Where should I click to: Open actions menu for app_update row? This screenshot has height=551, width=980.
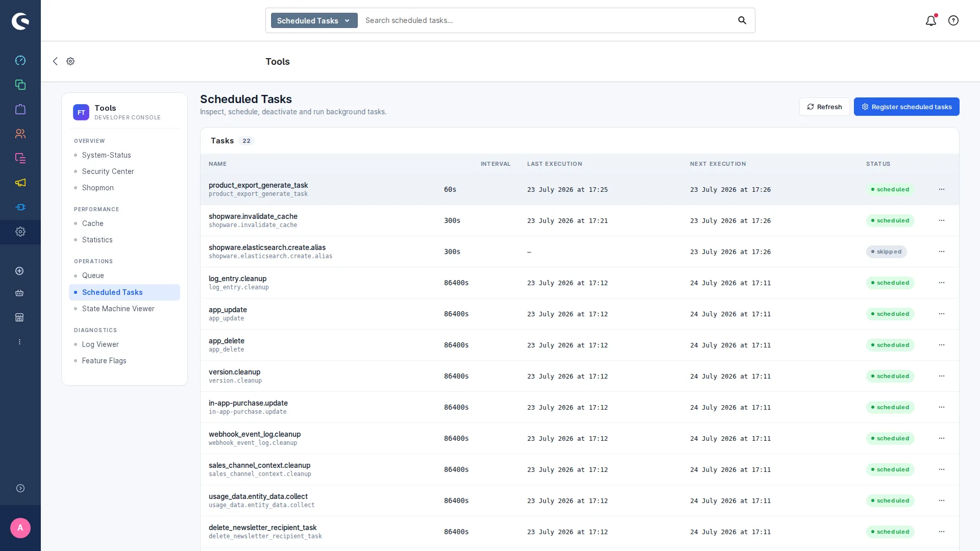click(x=942, y=314)
